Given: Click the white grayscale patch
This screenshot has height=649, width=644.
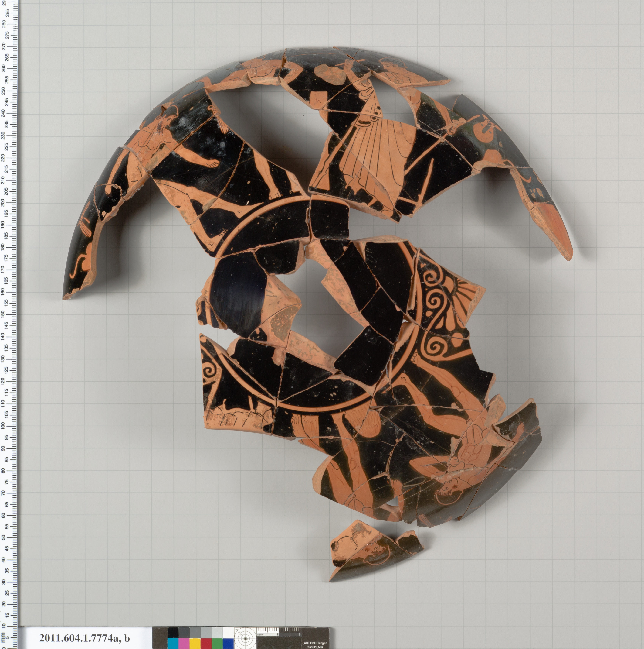Looking at the screenshot, I should (x=228, y=633).
